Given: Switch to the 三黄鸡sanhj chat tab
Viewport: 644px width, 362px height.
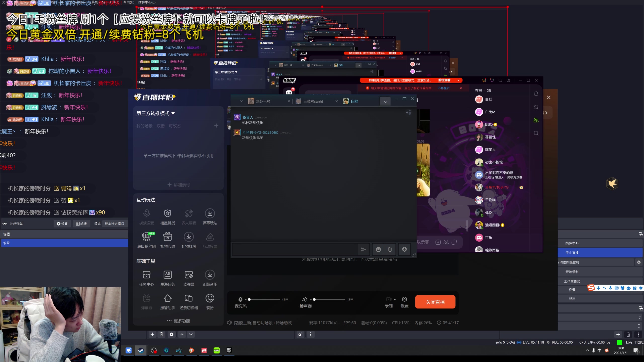Looking at the screenshot, I should point(313,101).
